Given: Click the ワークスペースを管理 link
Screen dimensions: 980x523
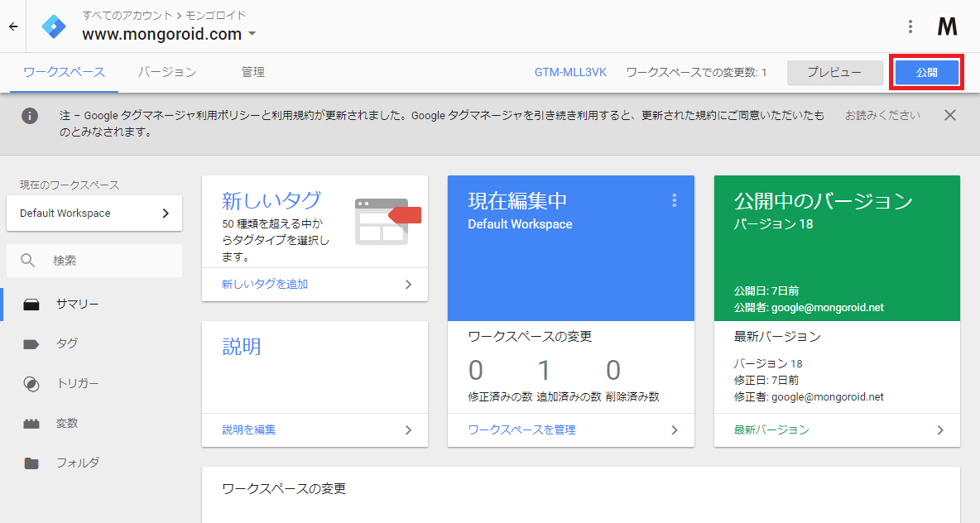Looking at the screenshot, I should click(x=522, y=429).
